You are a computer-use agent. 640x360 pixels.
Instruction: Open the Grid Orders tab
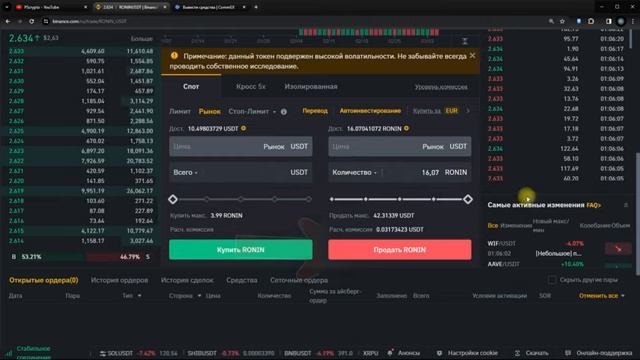(x=299, y=280)
